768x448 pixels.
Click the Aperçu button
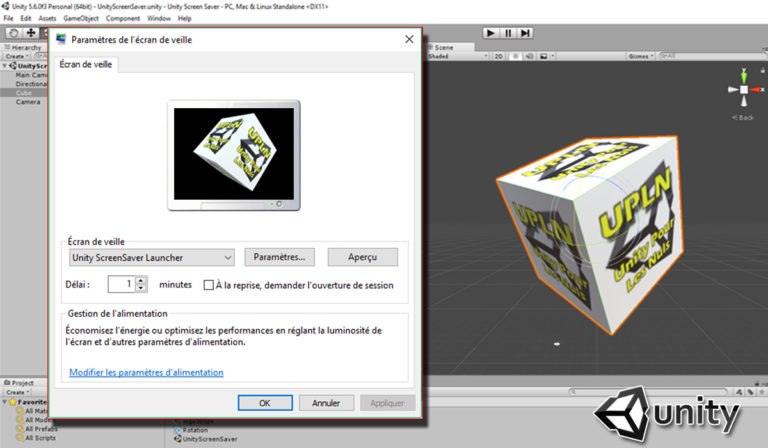pyautogui.click(x=362, y=257)
